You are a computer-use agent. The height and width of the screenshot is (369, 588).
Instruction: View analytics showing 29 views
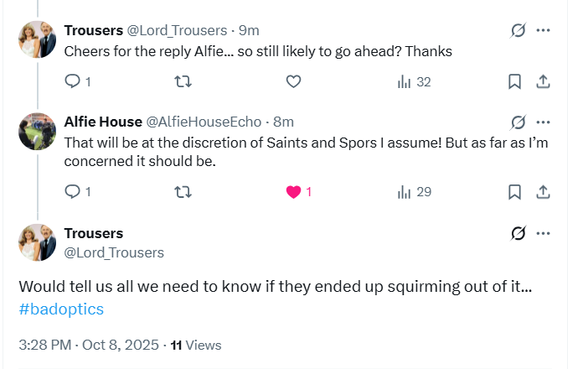[x=414, y=191]
